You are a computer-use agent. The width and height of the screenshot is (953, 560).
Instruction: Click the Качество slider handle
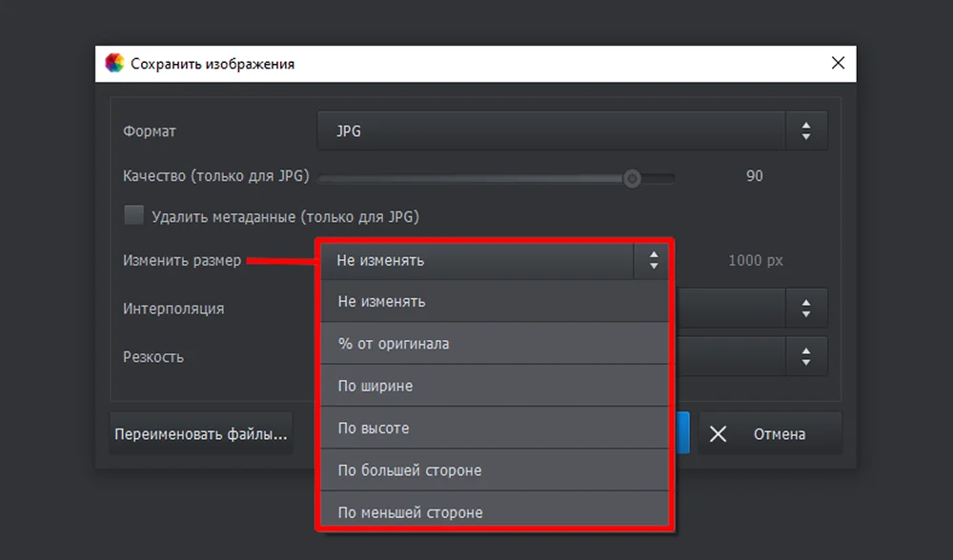coord(632,178)
